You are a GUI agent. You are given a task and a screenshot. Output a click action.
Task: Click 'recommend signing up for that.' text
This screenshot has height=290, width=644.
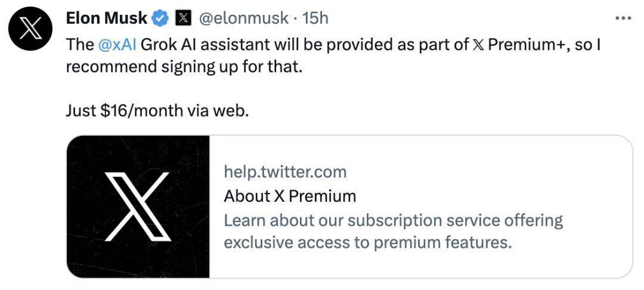pos(184,67)
